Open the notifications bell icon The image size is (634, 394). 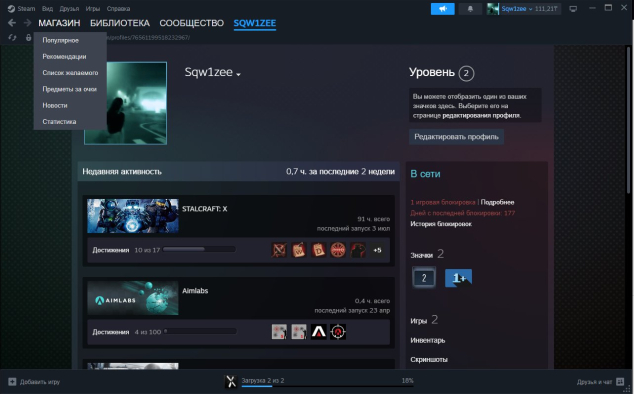(x=470, y=9)
